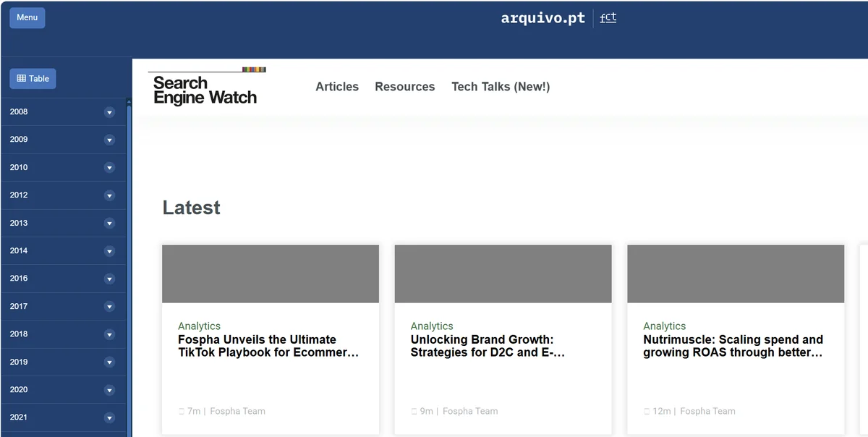868x437 pixels.
Task: Click the chevron icon next to 2016
Action: (109, 279)
